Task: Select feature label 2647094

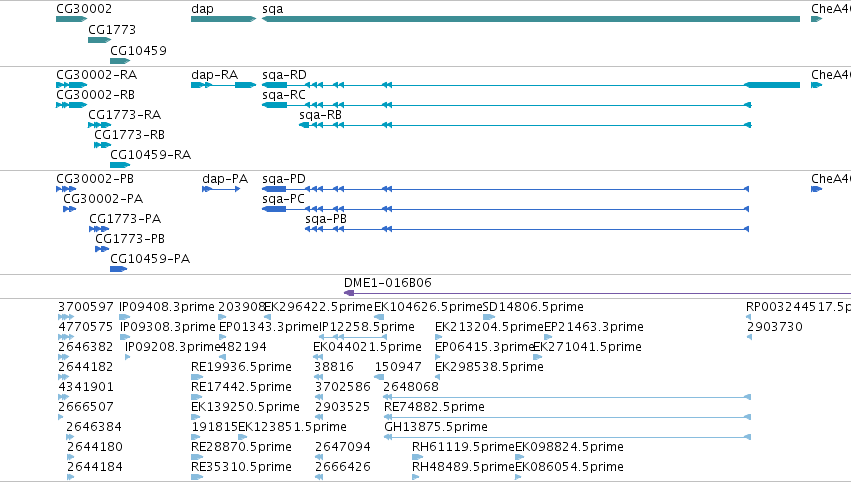Action: click(x=342, y=447)
